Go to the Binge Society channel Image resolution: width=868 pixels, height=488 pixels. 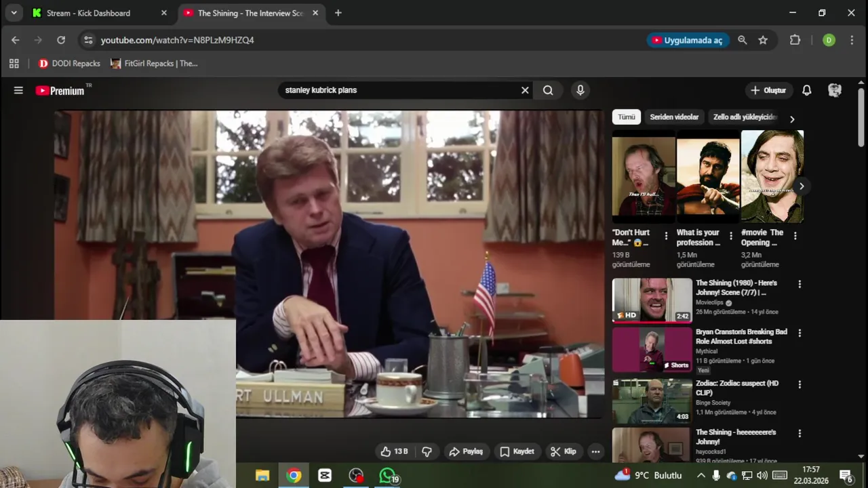[x=713, y=403]
